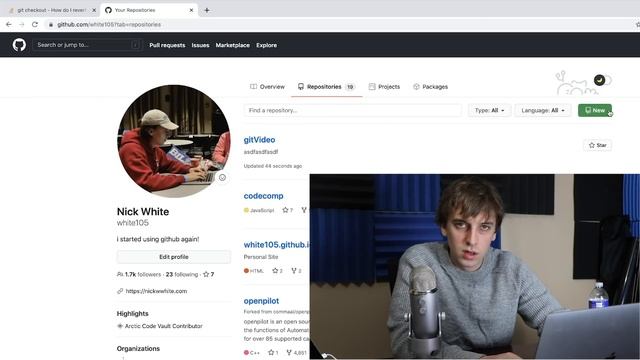Star the gitVideo repository
640x360 pixels.
click(598, 145)
